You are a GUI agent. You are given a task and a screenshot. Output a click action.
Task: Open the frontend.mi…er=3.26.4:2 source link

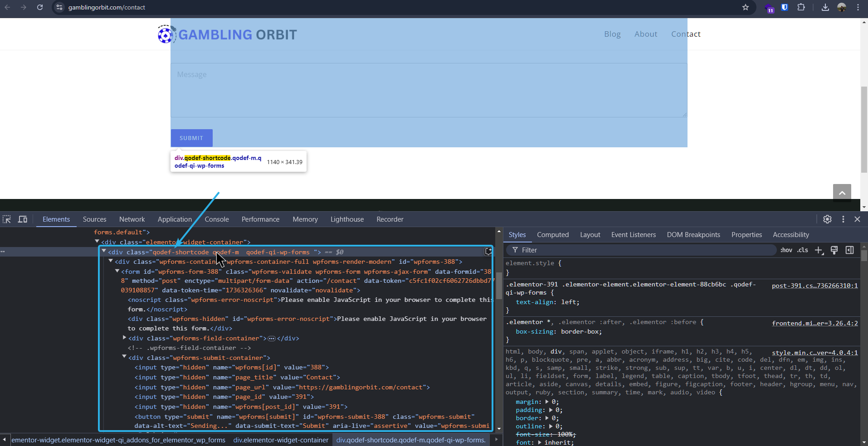point(814,323)
